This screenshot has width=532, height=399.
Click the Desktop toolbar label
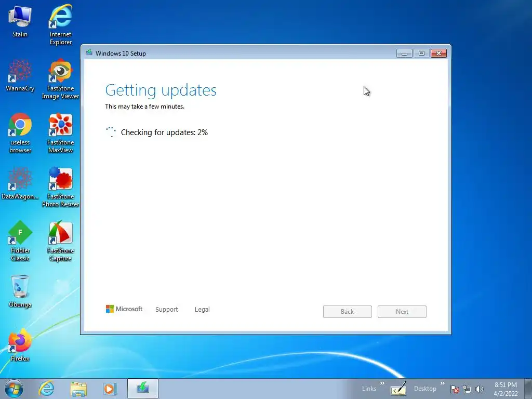point(425,389)
